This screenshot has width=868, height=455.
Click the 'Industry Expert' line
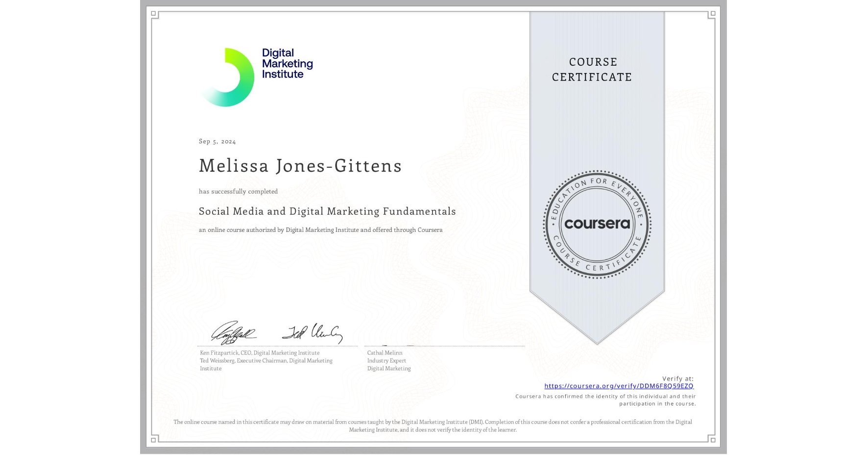[x=386, y=361]
